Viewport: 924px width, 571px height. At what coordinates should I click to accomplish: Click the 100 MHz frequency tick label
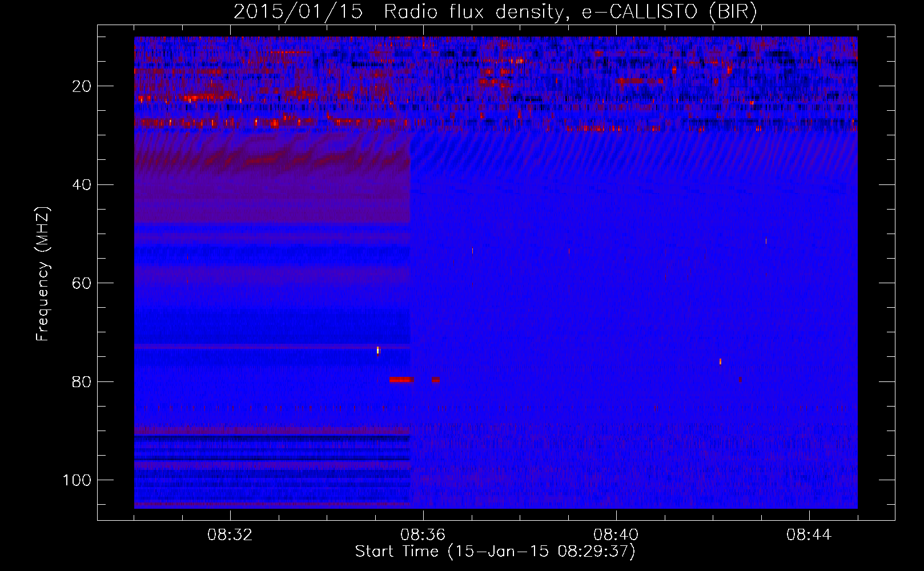click(x=77, y=480)
